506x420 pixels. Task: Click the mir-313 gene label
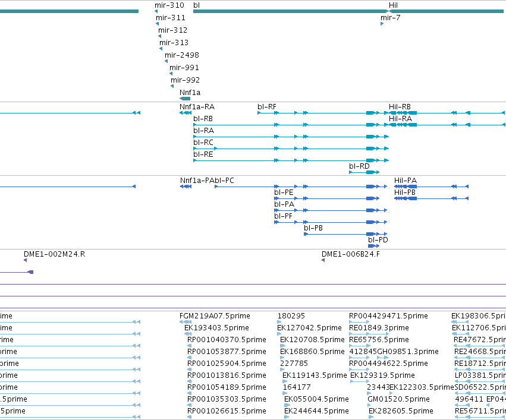174,43
